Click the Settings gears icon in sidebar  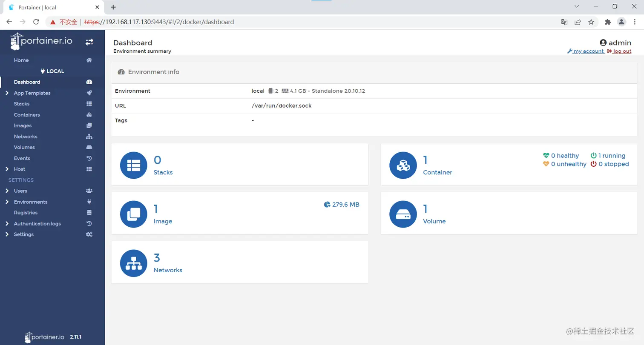pos(89,234)
